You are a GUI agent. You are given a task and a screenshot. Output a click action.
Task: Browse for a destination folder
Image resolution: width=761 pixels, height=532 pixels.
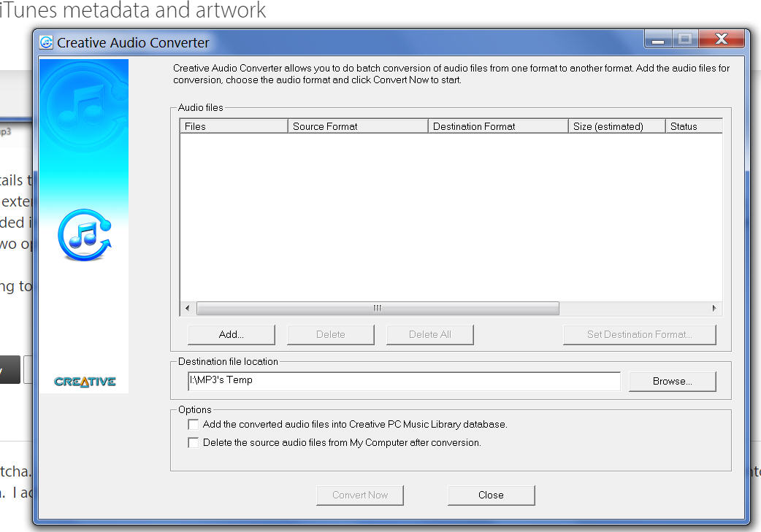click(672, 381)
